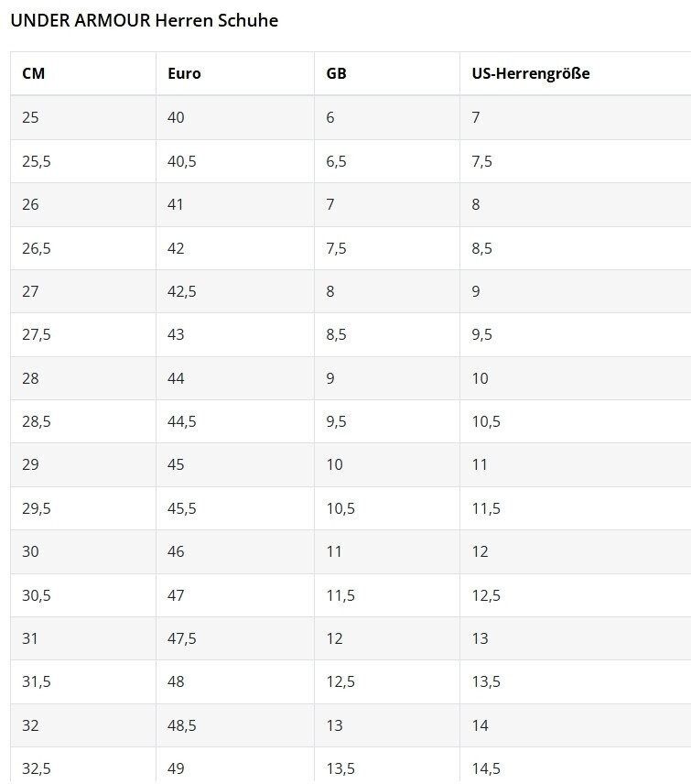Click the Euro column header
Viewport: 691px width, 784px height.
184,74
